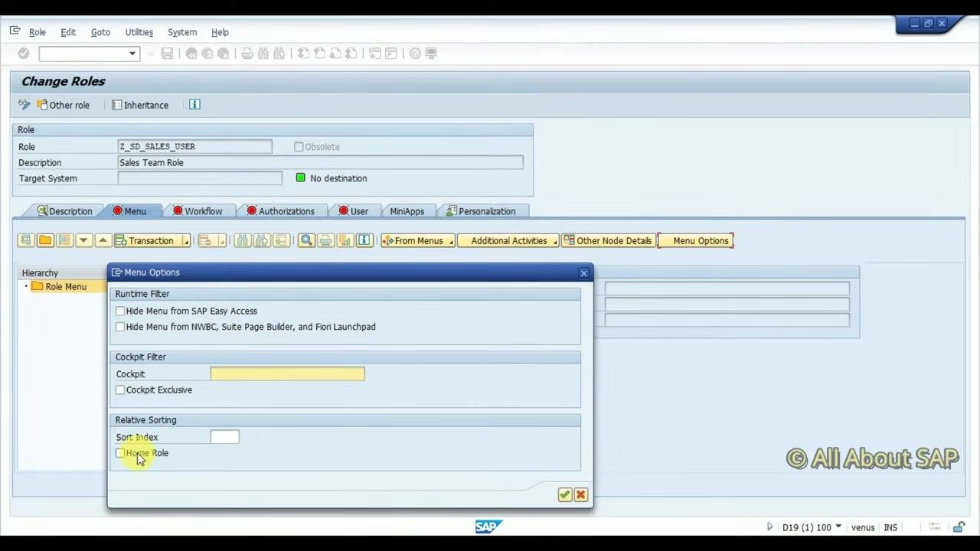Viewport: 980px width, 551px height.
Task: Click the Other Node Details button
Action: (x=608, y=240)
